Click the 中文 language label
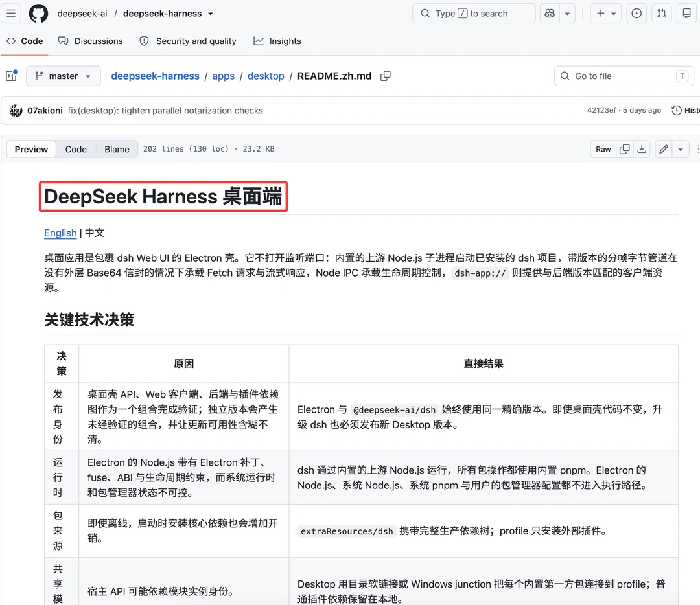Image resolution: width=700 pixels, height=605 pixels. pos(95,233)
